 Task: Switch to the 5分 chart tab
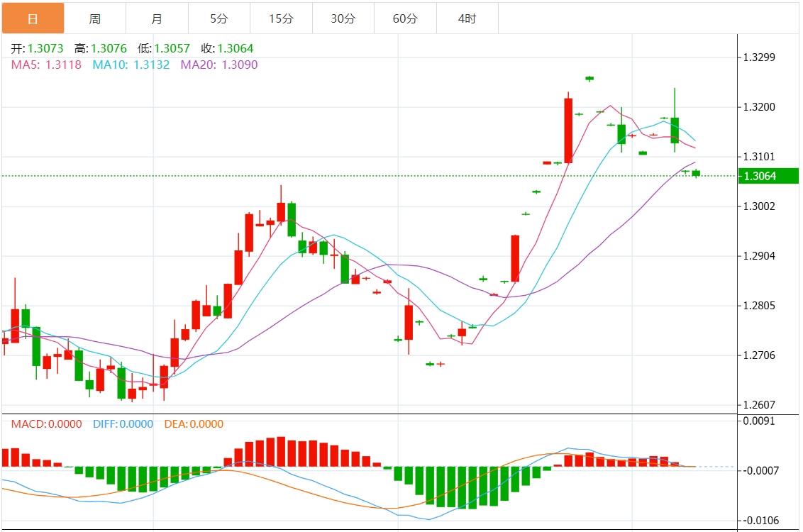(219, 18)
